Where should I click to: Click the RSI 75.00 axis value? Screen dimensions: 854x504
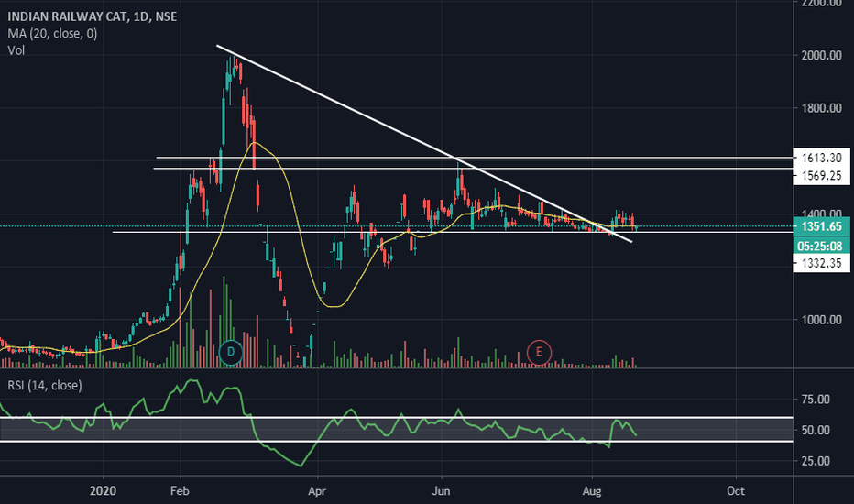tap(816, 400)
